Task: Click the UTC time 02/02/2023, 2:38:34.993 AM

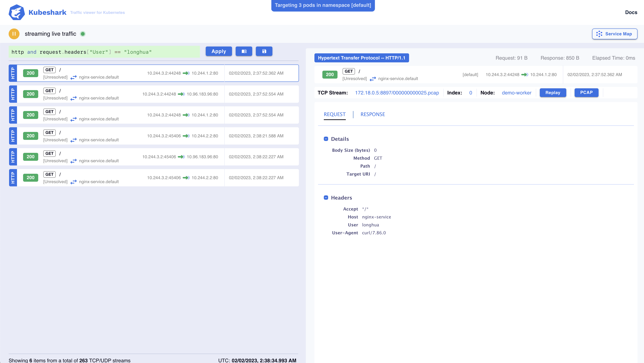Action: point(264,360)
